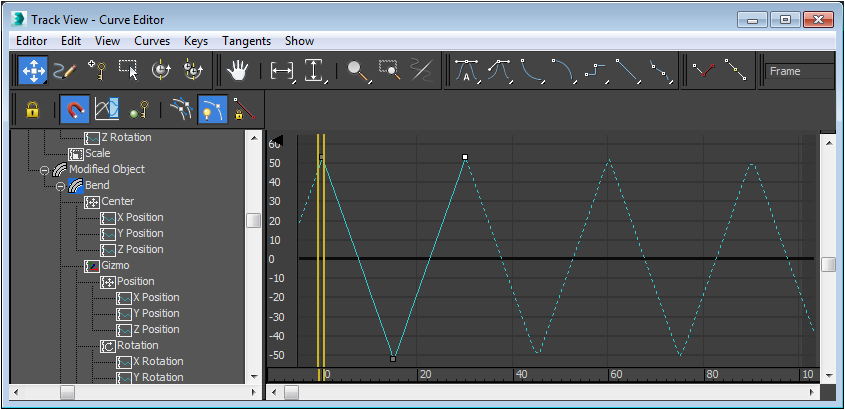Click the Zoom magnifier tool
This screenshot has height=410, width=845.
tap(357, 71)
